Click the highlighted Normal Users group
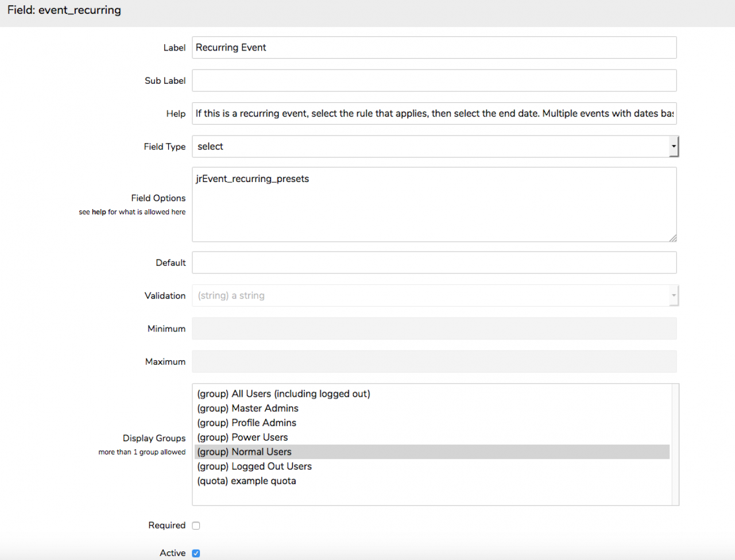This screenshot has width=735, height=560. point(244,452)
